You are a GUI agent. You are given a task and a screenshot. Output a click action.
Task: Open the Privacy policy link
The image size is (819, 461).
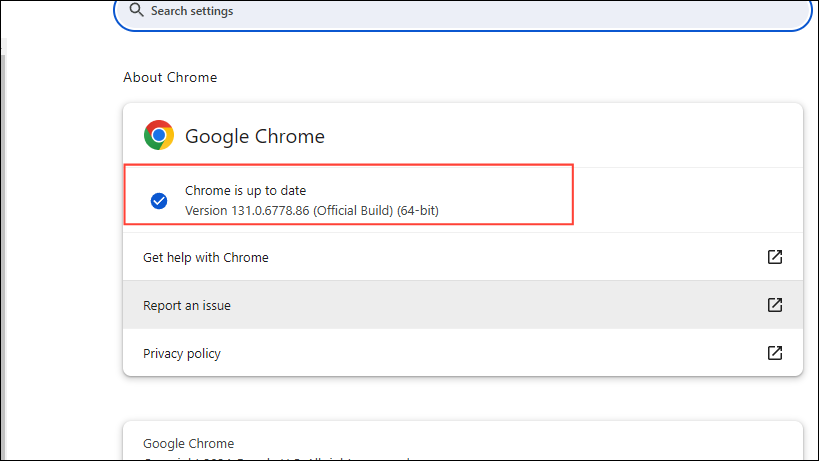463,353
